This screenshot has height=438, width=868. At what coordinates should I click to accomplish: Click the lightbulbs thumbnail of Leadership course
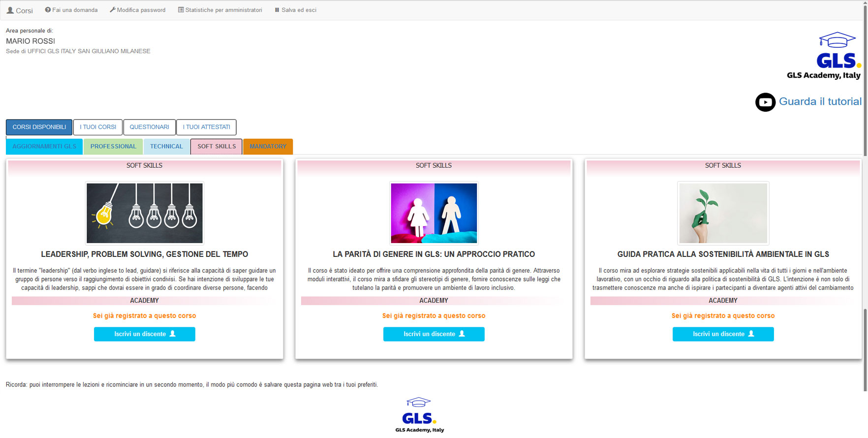click(144, 213)
